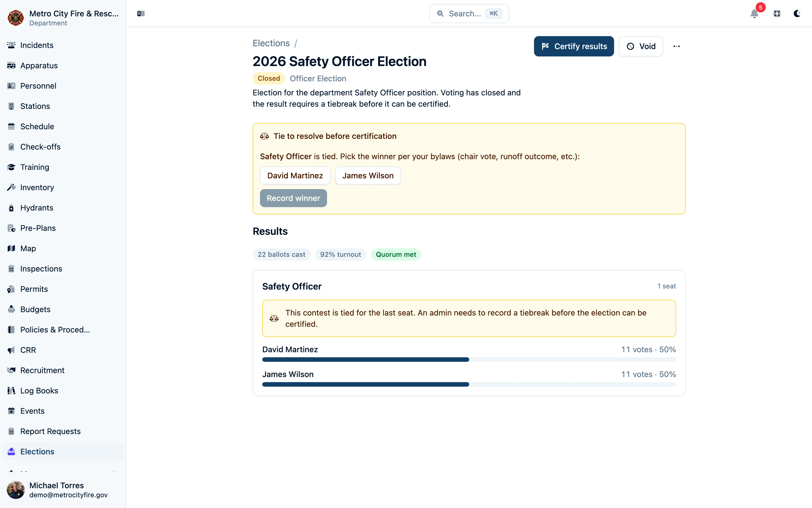This screenshot has height=508, width=812.
Task: Open the more options ellipsis menu
Action: point(676,46)
